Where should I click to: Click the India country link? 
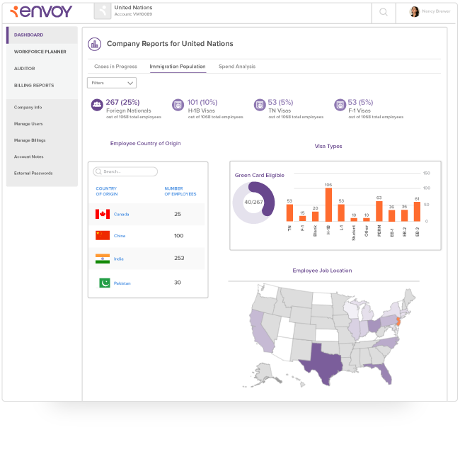[119, 259]
